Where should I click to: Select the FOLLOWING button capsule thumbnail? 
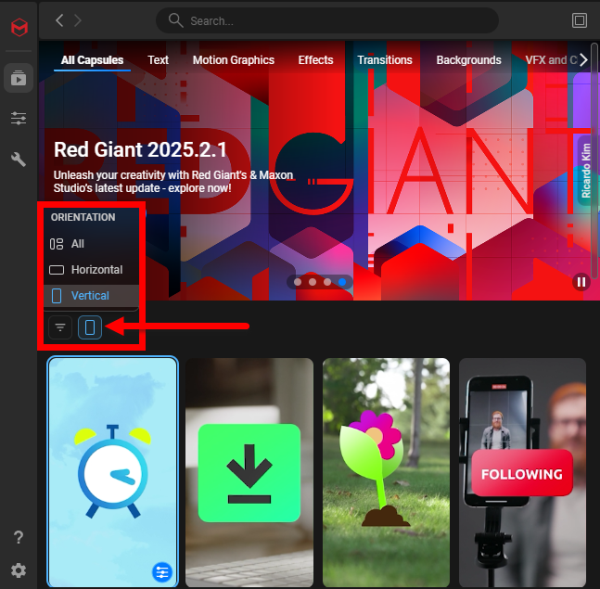coord(522,473)
